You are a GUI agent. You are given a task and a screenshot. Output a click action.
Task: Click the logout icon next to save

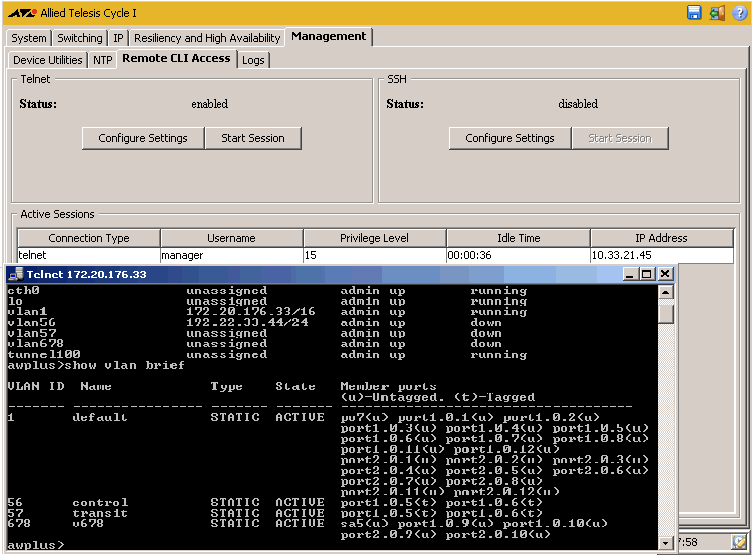click(717, 13)
